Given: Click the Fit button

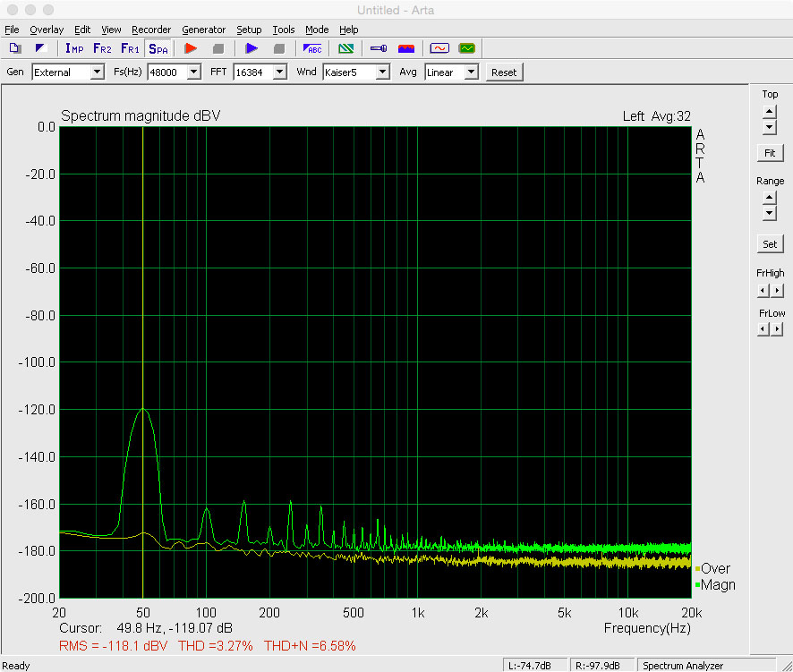Looking at the screenshot, I should point(770,153).
